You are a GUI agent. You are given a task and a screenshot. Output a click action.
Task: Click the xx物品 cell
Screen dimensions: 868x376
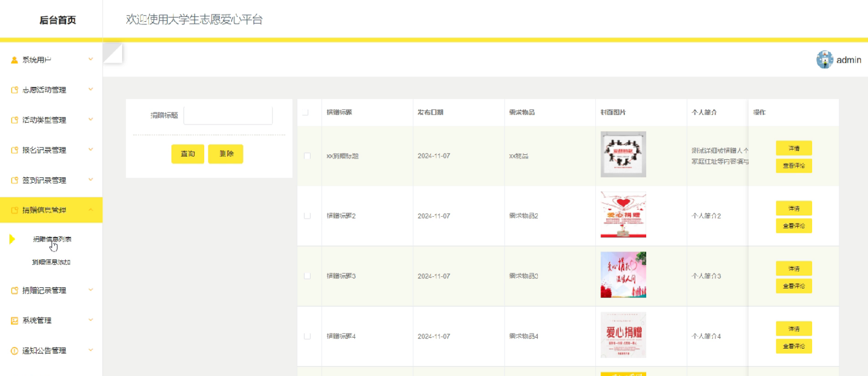pyautogui.click(x=518, y=156)
